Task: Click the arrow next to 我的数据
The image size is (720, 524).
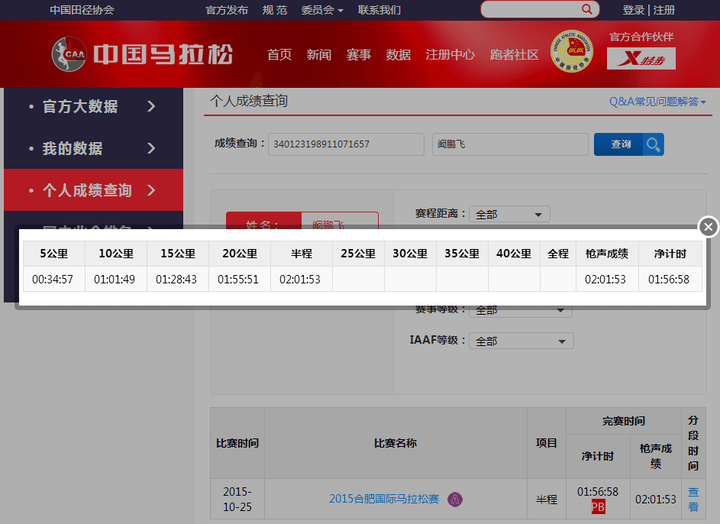Action: (x=151, y=148)
